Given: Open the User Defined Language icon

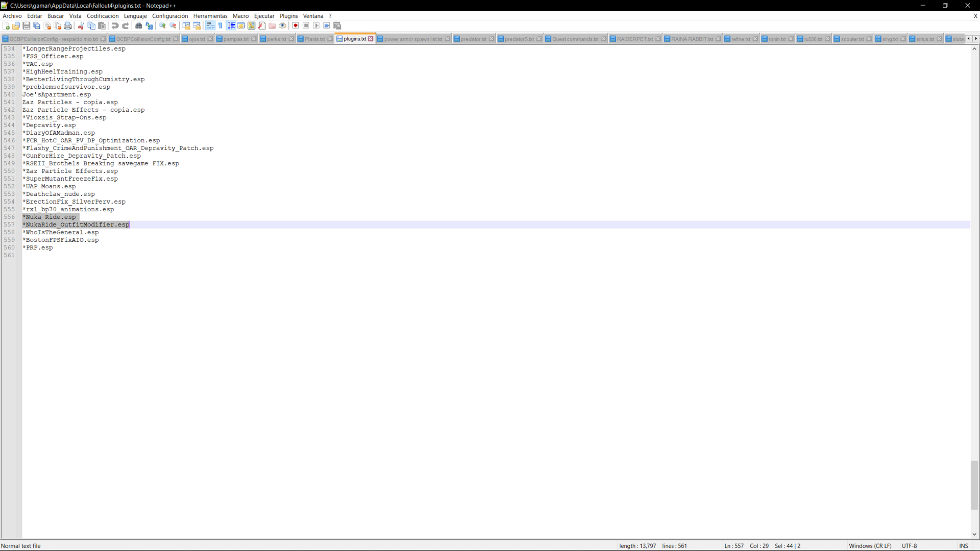Looking at the screenshot, I should pos(241,26).
